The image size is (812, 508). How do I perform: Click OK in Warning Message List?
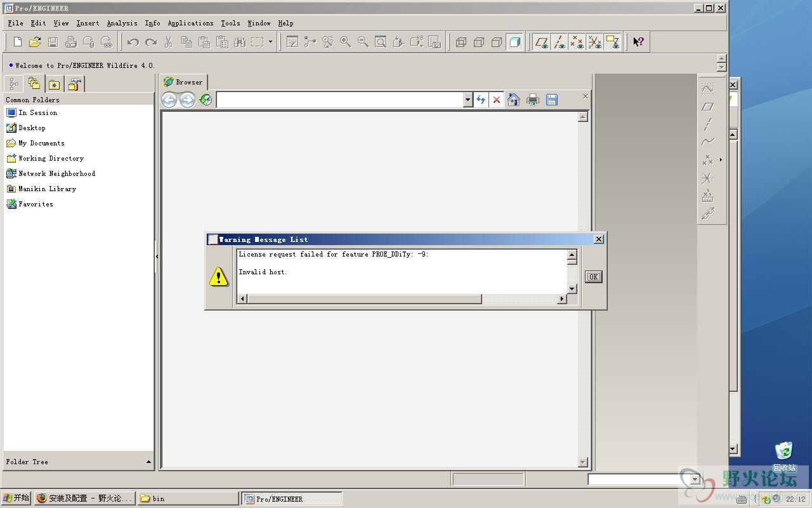[593, 277]
